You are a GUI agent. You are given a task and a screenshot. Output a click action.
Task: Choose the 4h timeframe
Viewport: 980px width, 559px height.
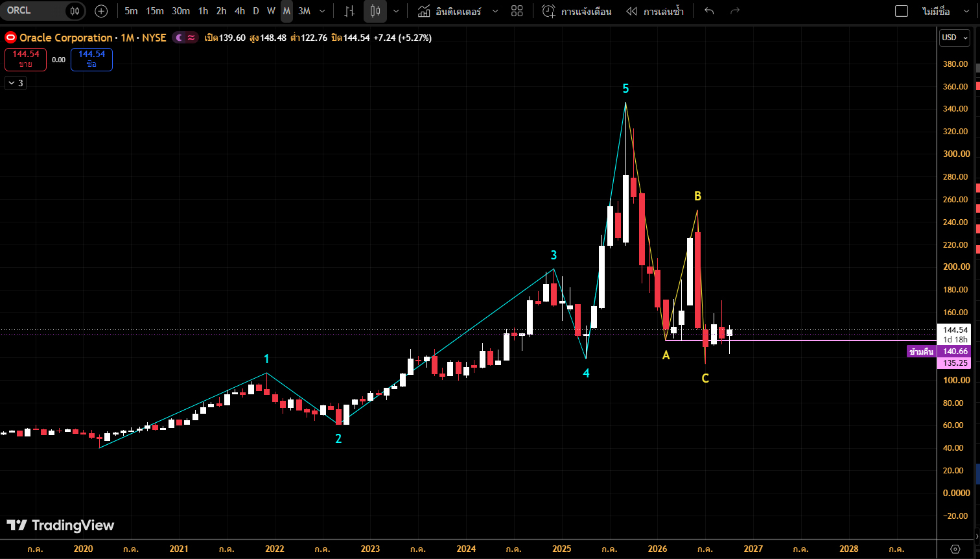pyautogui.click(x=240, y=10)
